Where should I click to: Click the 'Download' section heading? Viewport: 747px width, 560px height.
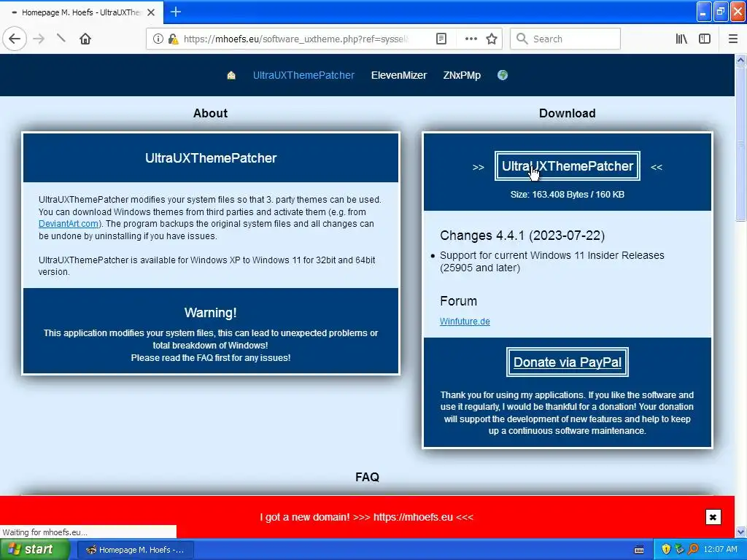pyautogui.click(x=567, y=113)
